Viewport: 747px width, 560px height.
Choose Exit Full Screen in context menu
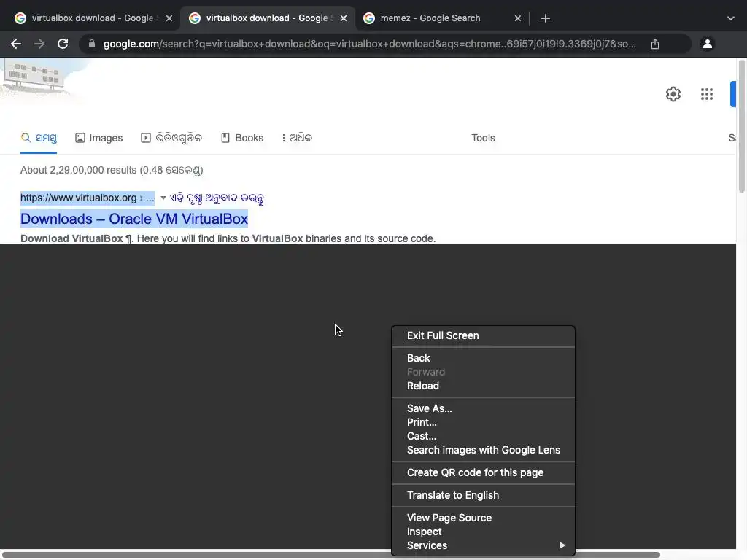tap(483, 335)
